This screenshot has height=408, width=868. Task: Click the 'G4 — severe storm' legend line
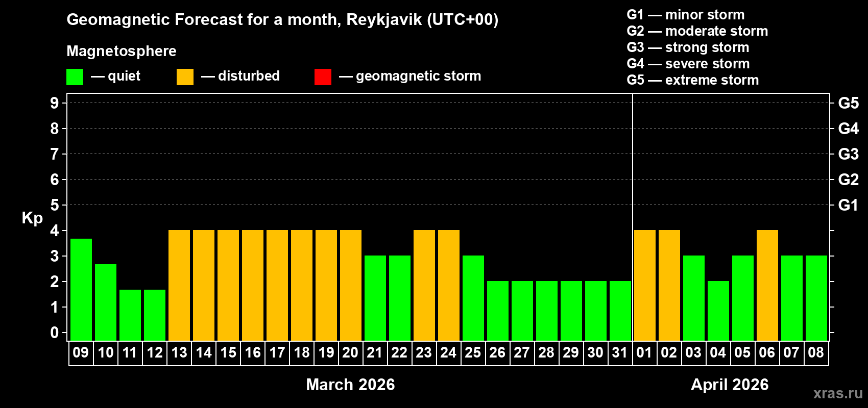tap(688, 64)
